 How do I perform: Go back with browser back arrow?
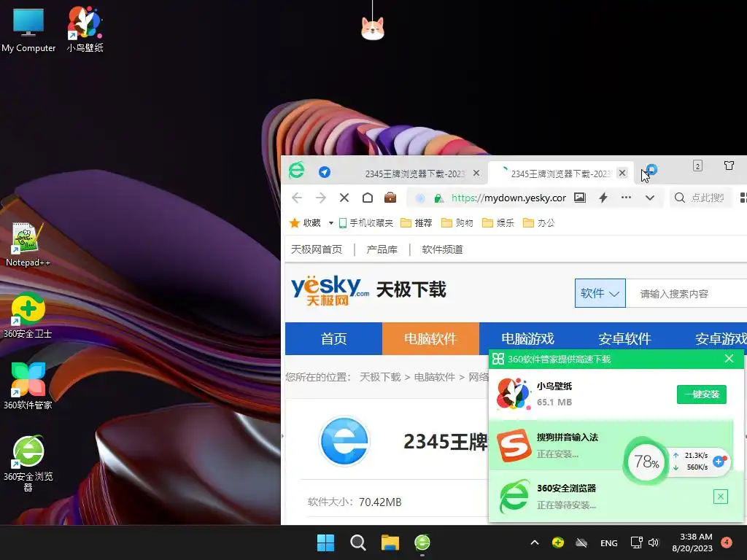(x=297, y=198)
